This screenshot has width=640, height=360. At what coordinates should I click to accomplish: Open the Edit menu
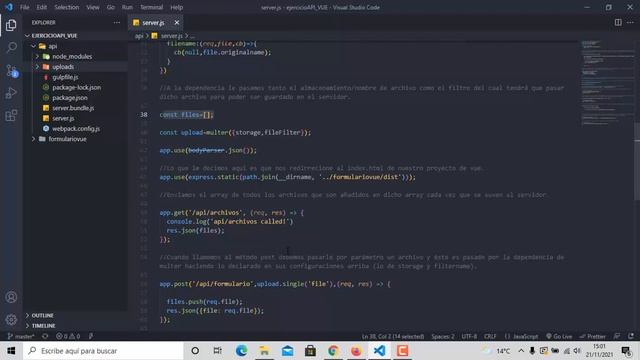[42, 7]
